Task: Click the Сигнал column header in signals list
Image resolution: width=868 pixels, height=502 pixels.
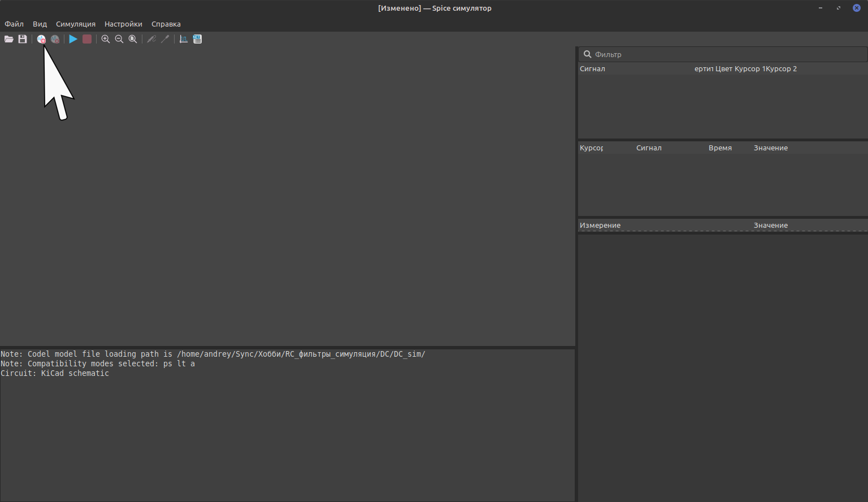Action: pos(592,68)
